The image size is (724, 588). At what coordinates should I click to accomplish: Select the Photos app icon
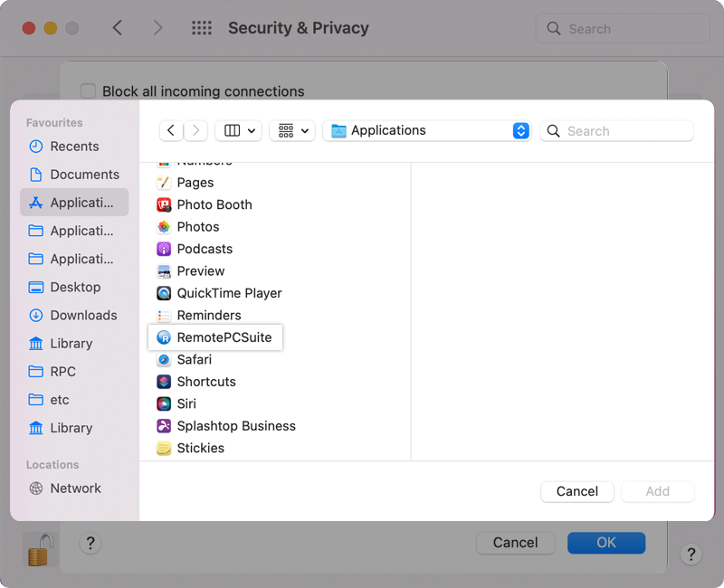[x=164, y=227]
